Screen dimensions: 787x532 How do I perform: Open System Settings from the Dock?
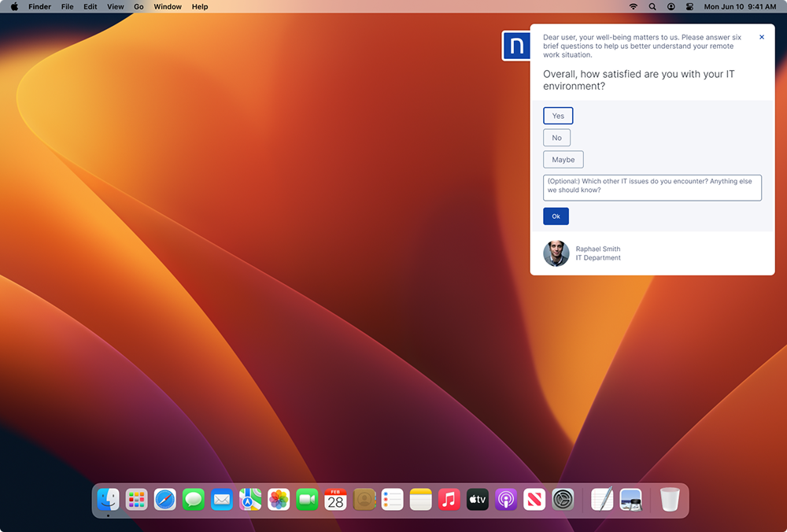coord(563,499)
